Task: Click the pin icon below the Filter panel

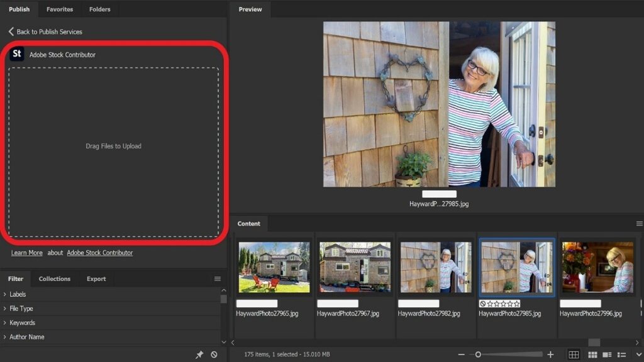Action: tap(200, 354)
